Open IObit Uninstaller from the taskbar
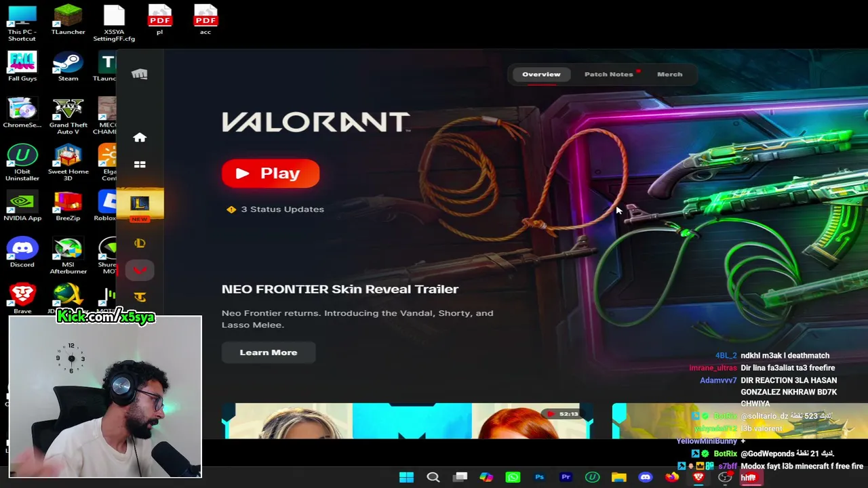This screenshot has width=868, height=488. pyautogui.click(x=592, y=477)
